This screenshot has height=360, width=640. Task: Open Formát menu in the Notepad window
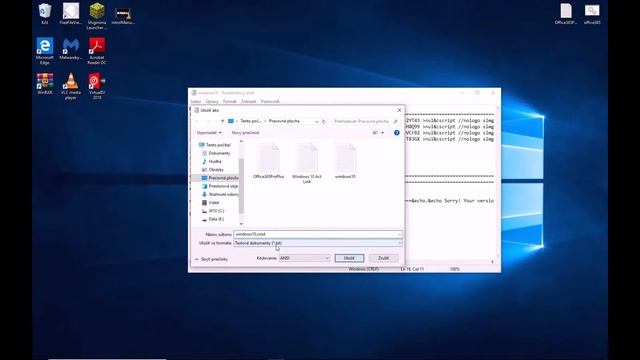[x=229, y=101]
